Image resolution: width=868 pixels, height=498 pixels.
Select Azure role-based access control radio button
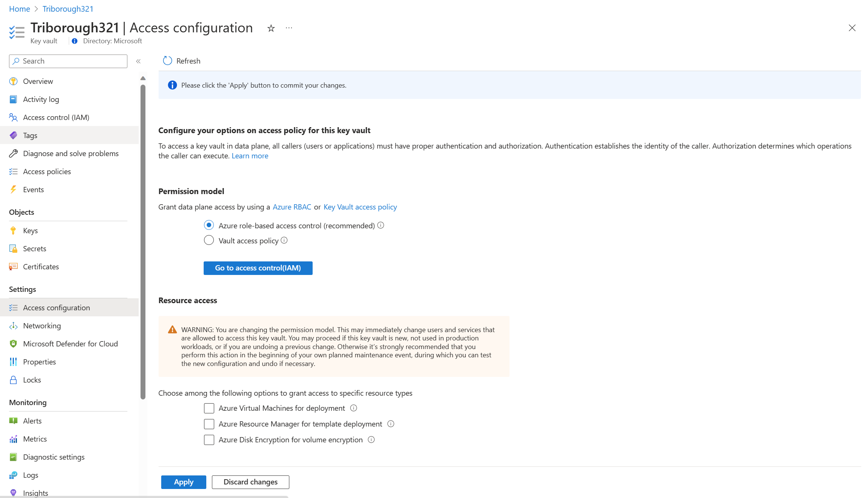coord(209,225)
